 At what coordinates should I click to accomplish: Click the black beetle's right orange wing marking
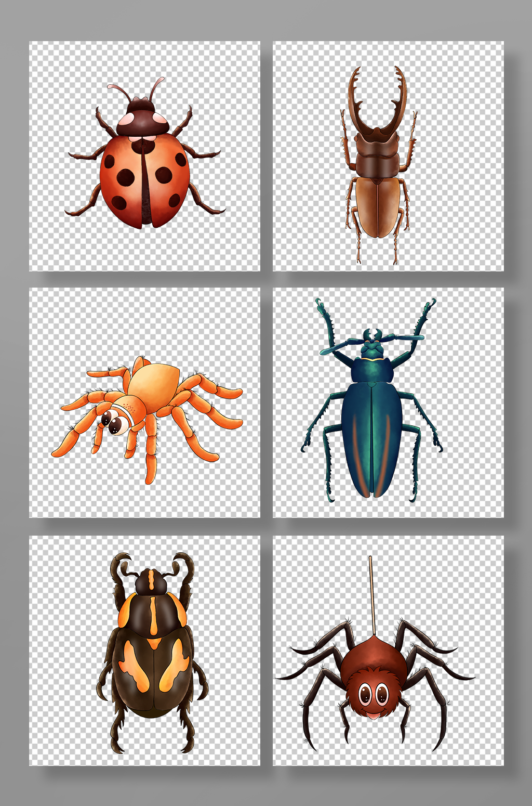tap(175, 665)
